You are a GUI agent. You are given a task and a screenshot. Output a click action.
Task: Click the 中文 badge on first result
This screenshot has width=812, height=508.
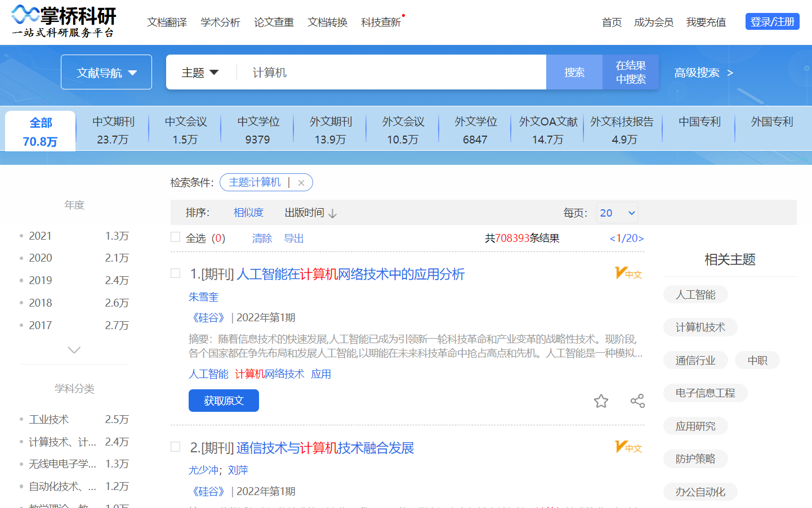point(629,273)
